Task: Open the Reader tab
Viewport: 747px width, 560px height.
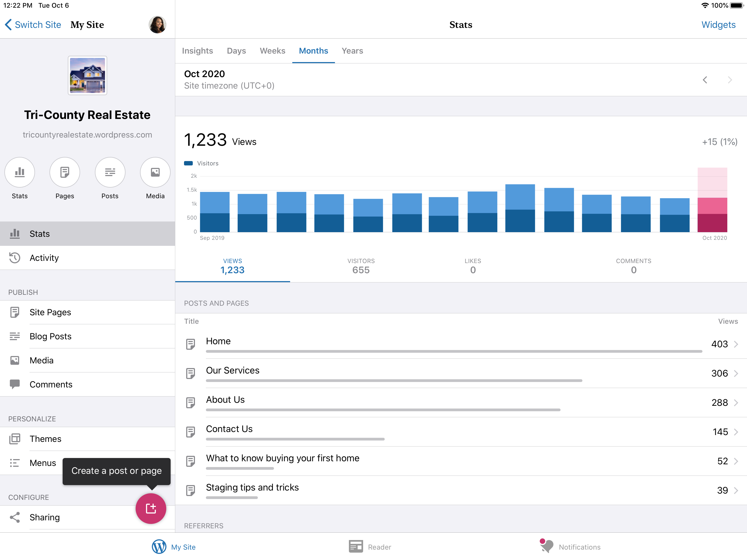Action: pos(370,547)
